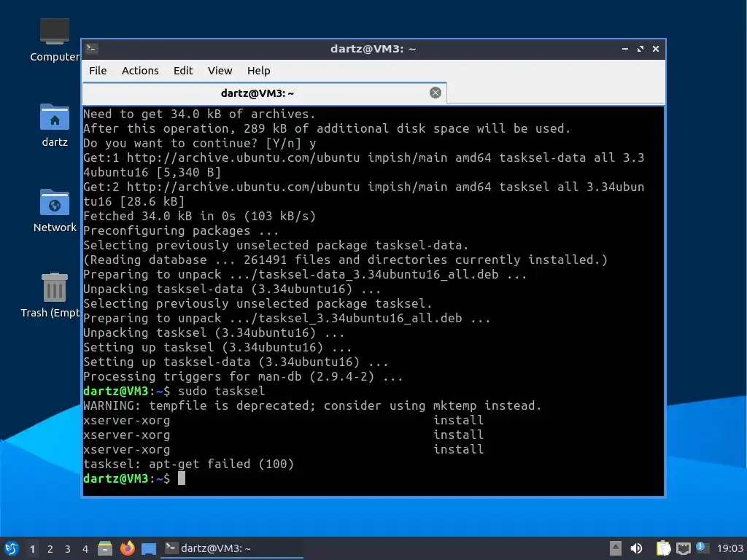Launch the file manager from the panel
Viewport: 747px width, 560px height.
pyautogui.click(x=105, y=548)
